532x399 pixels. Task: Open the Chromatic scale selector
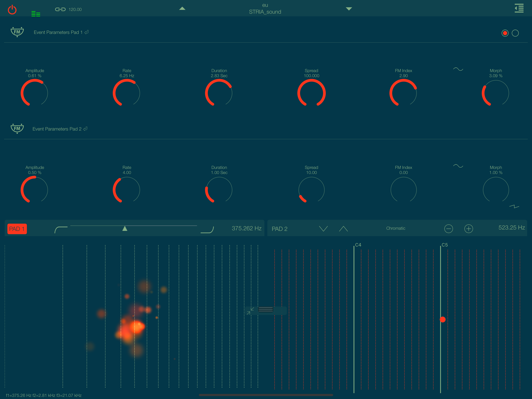[396, 228]
